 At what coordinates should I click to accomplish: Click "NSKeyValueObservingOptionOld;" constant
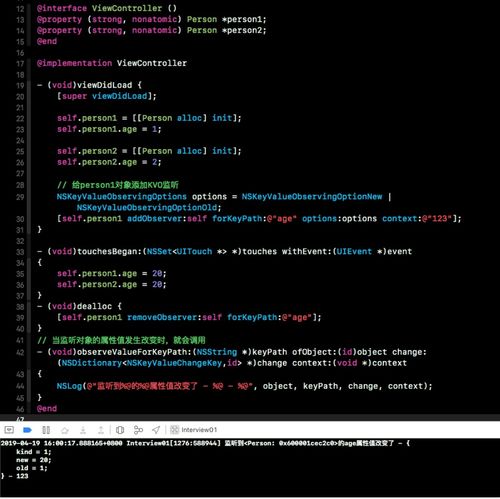click(x=149, y=207)
